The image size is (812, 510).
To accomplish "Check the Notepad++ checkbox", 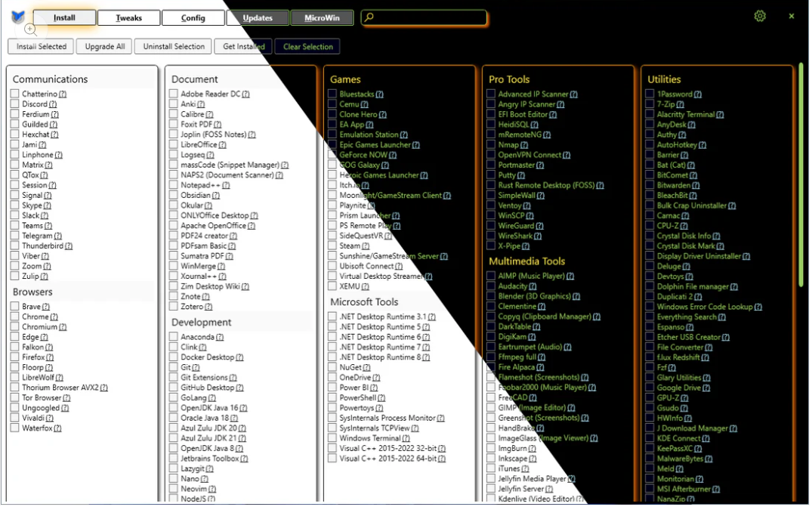I will click(174, 185).
